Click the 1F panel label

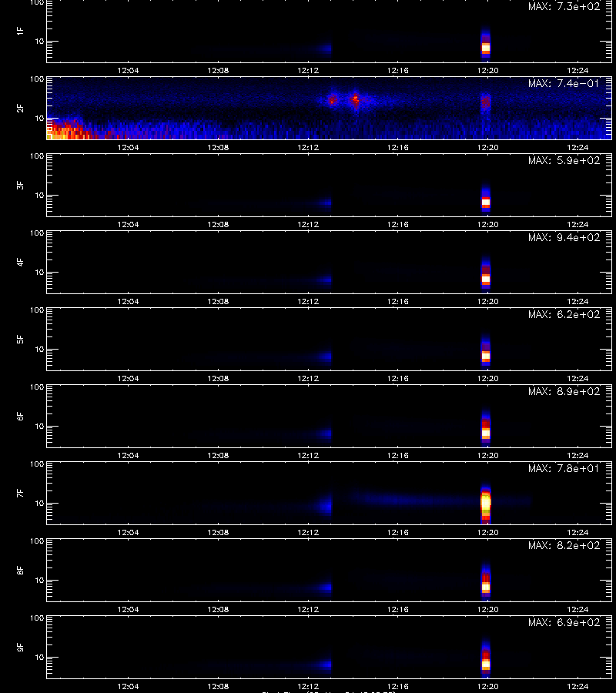point(20,31)
